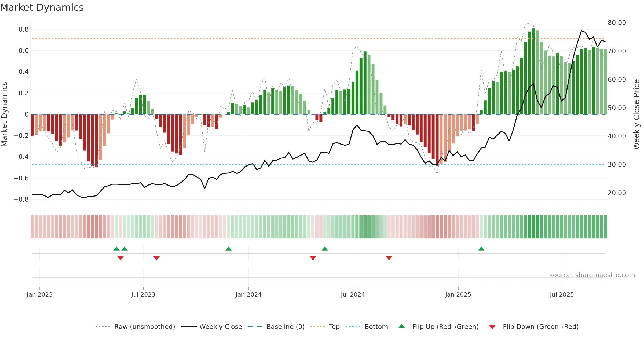Click the 30.00 price axis tick
This screenshot has height=362, width=644.
(x=617, y=164)
